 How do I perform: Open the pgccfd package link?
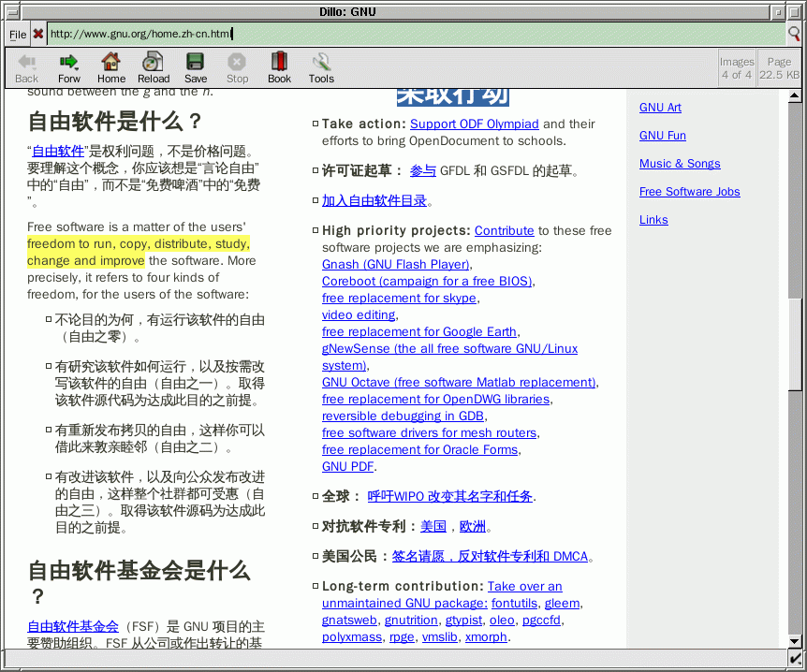click(x=541, y=621)
